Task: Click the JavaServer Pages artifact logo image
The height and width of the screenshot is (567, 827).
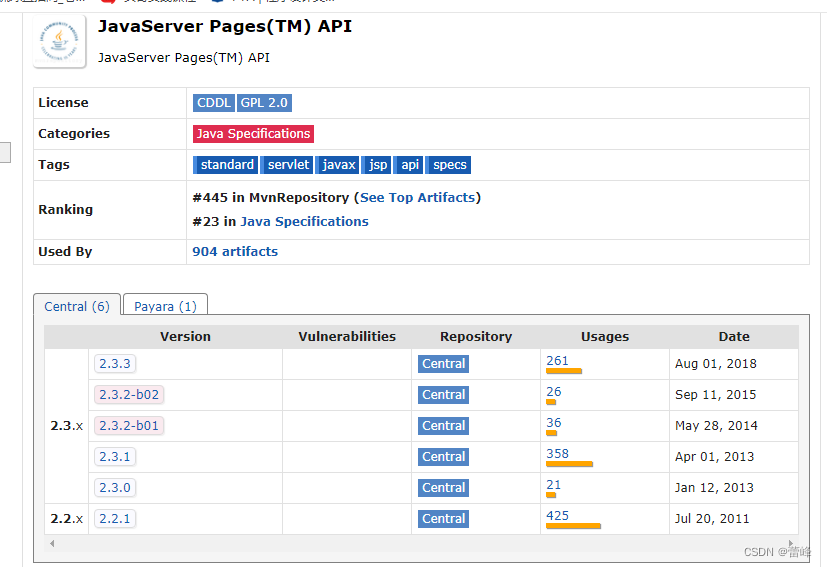Action: (x=60, y=41)
